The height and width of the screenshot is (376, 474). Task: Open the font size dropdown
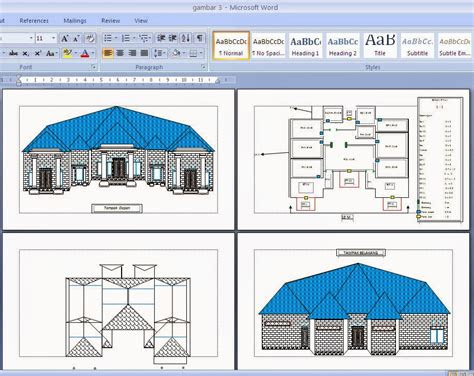tap(53, 38)
